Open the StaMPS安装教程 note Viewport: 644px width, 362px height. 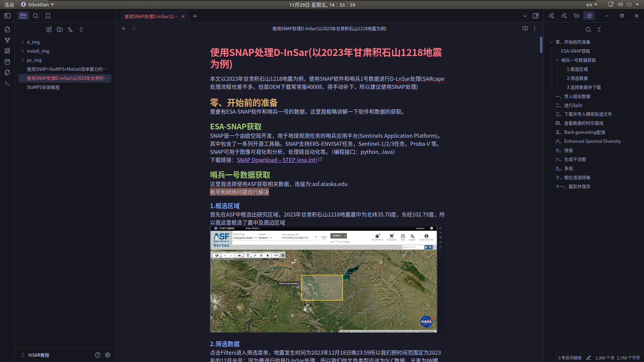click(x=65, y=87)
